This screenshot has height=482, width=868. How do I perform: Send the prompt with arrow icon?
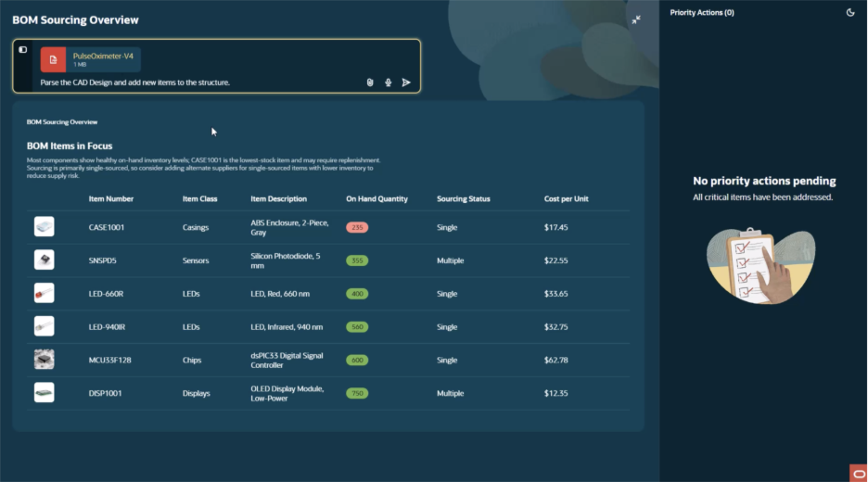click(406, 82)
